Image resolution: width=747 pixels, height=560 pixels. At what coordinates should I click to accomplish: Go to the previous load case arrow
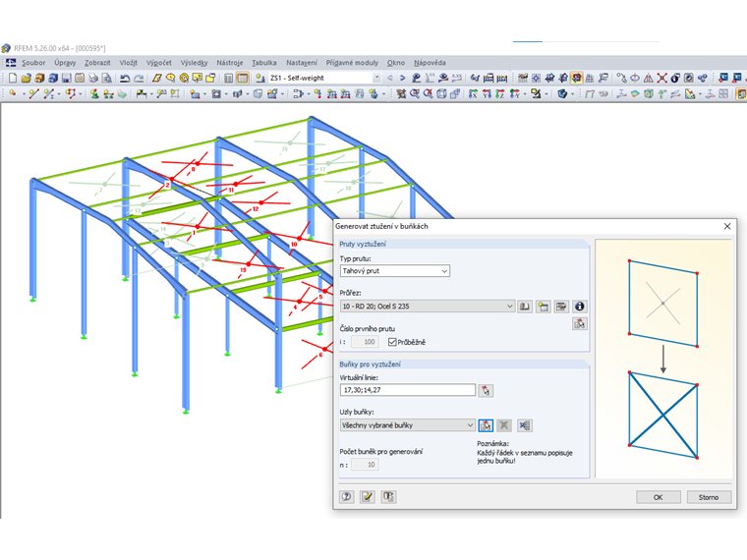tap(390, 78)
